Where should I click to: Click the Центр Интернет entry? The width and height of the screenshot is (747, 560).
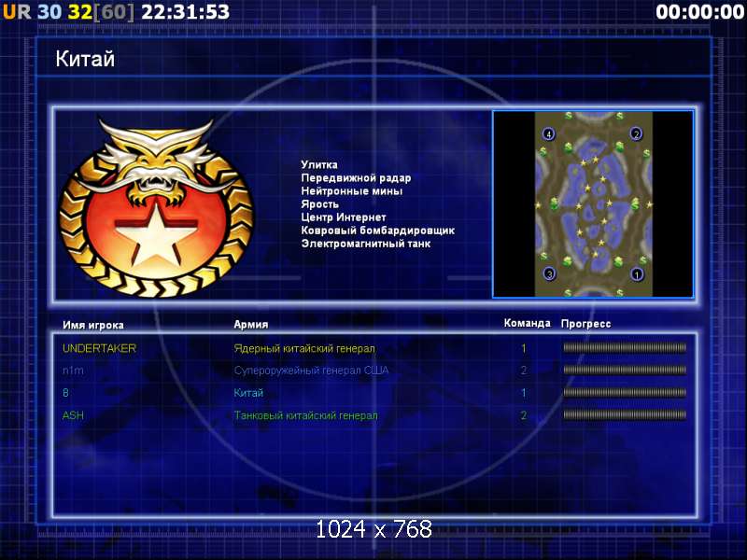pyautogui.click(x=344, y=217)
